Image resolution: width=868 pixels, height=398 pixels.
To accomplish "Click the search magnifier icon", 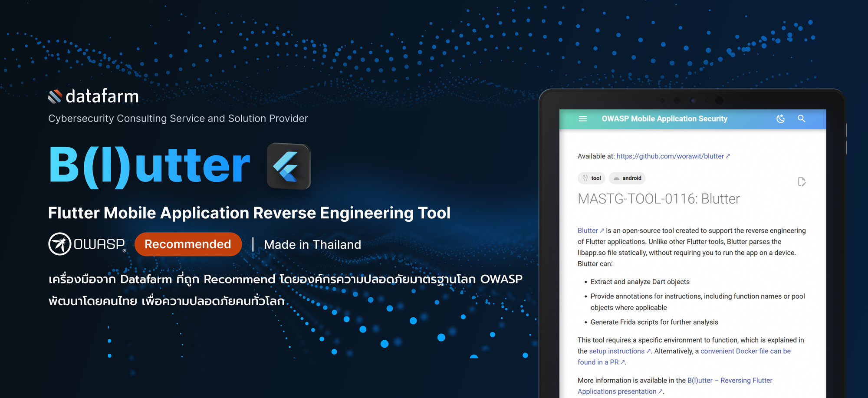I will pos(801,118).
